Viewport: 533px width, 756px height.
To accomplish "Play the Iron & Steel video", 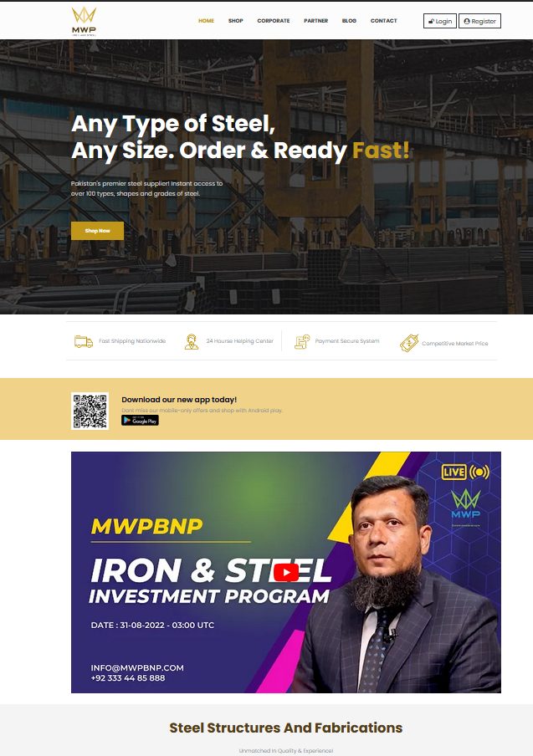I will tap(286, 572).
